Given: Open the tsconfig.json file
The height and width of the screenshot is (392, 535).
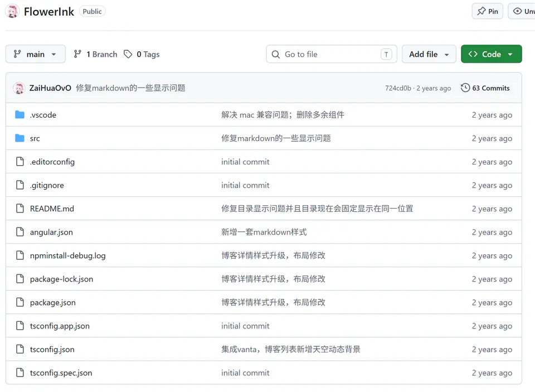Looking at the screenshot, I should (x=52, y=349).
